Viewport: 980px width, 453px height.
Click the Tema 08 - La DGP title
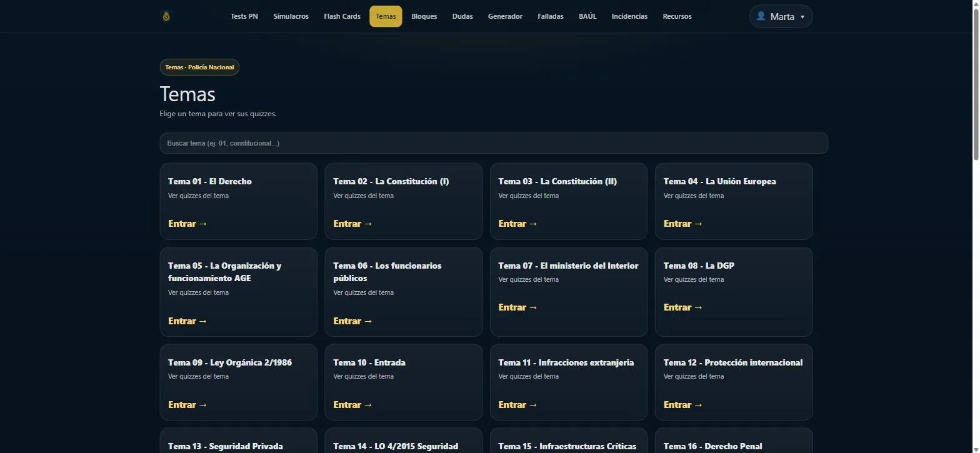click(x=699, y=266)
